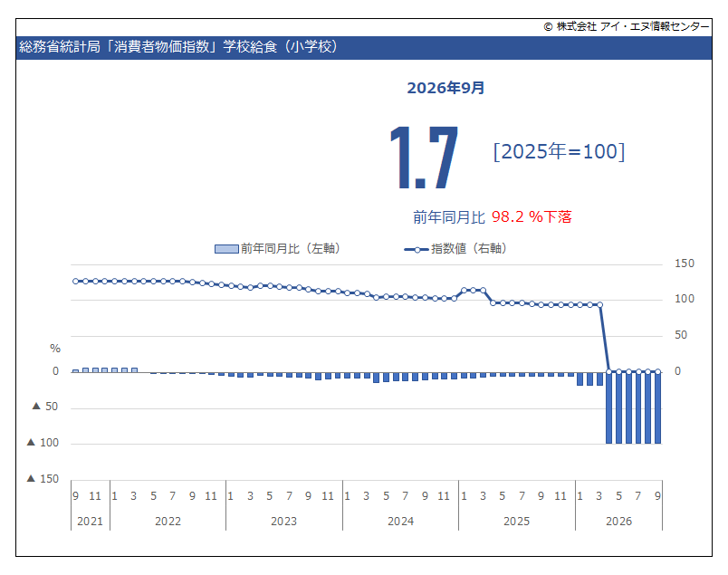Click the first line marker at September 2021
Viewport: 728px width, 575px height.
[76, 281]
